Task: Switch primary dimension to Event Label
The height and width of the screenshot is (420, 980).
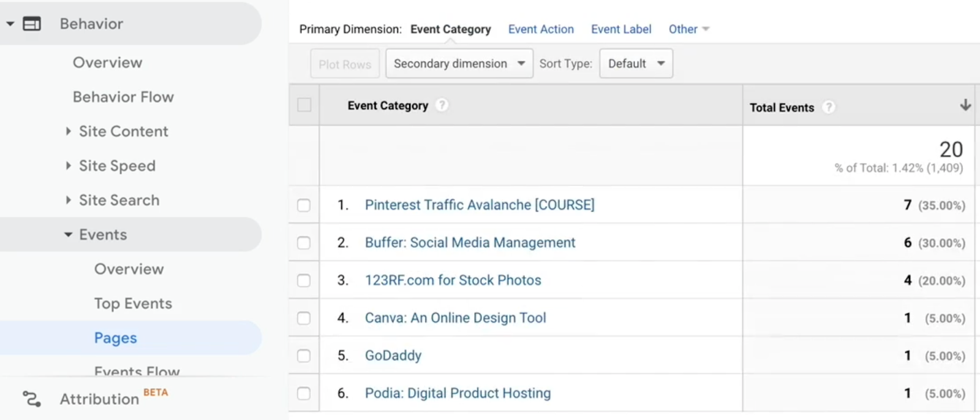Action: [x=621, y=29]
